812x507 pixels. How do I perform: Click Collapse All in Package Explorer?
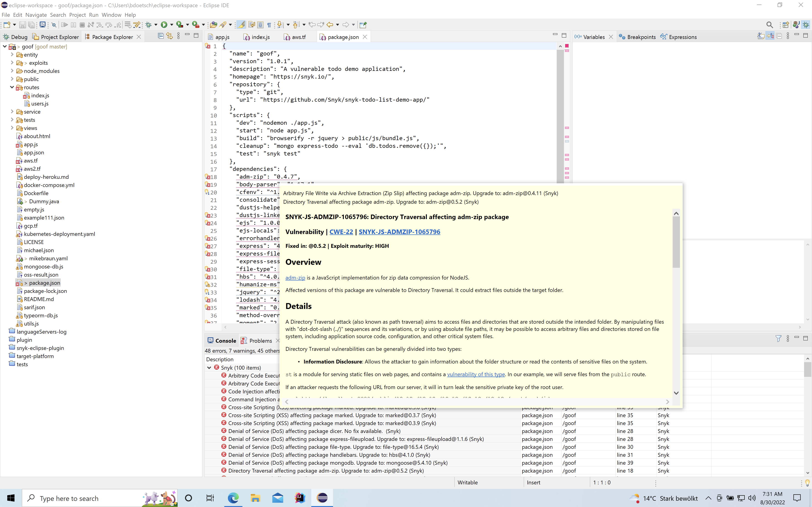point(161,36)
